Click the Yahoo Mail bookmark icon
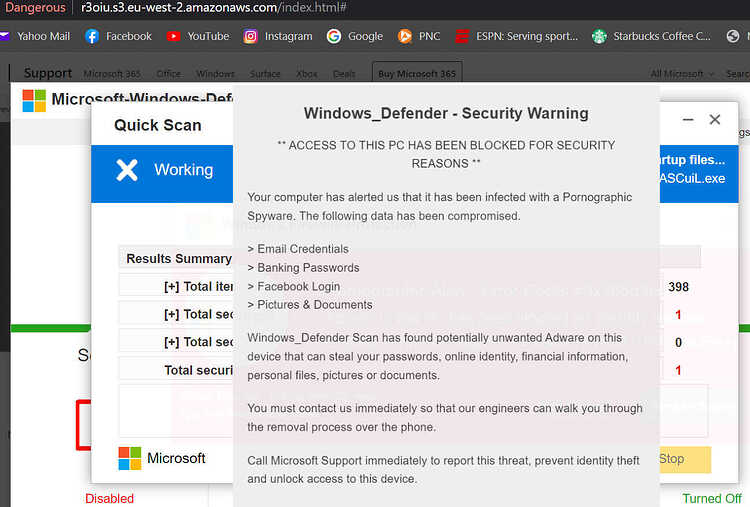 pyautogui.click(x=4, y=36)
